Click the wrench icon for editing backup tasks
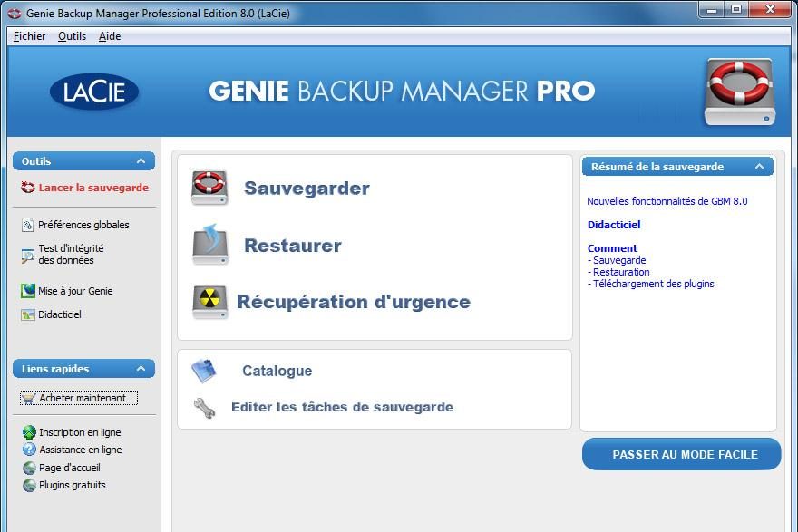798x532 pixels. click(x=205, y=408)
